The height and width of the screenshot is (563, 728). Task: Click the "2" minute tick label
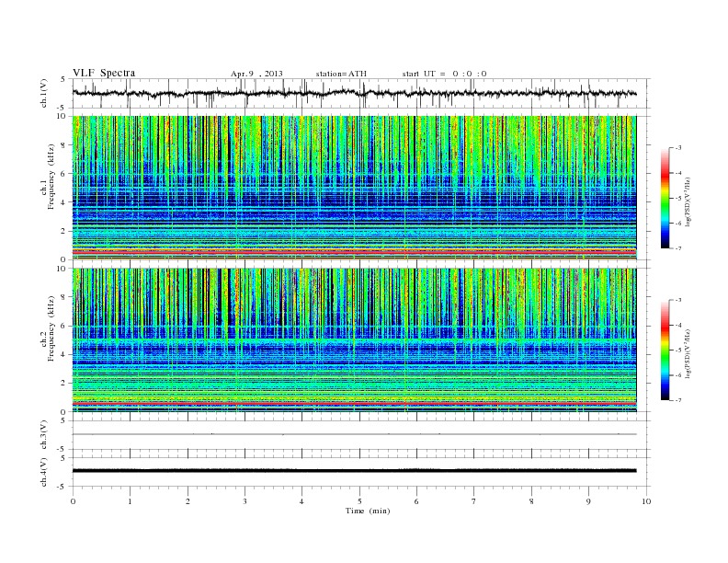tap(188, 501)
